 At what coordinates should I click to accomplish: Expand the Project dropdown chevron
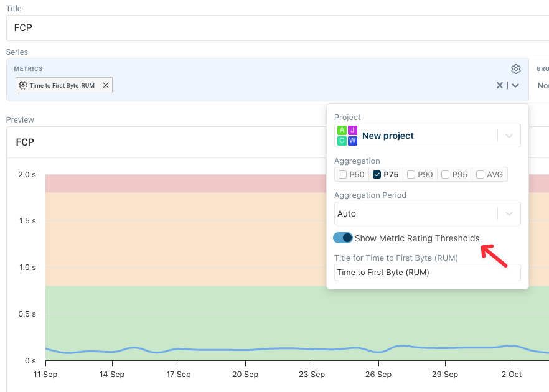click(x=509, y=136)
